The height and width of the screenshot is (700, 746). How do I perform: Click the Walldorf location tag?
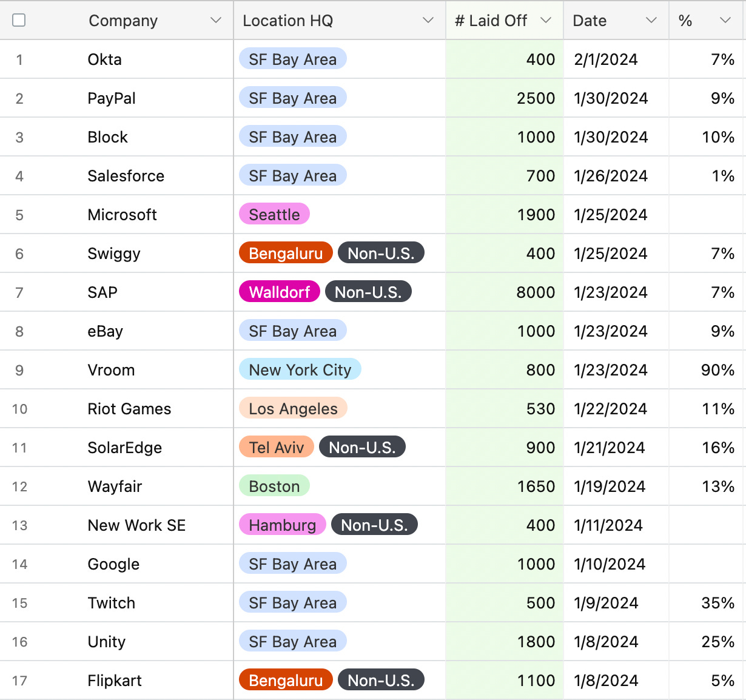(280, 292)
